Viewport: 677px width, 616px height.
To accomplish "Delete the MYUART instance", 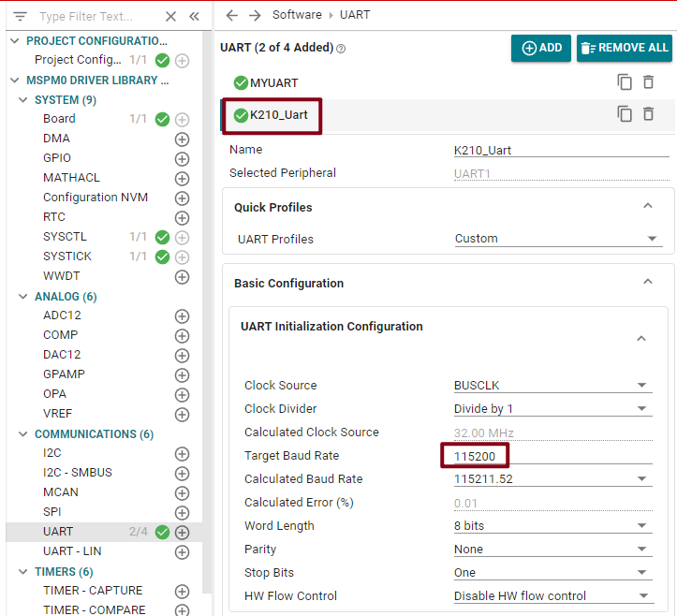I will pos(648,82).
